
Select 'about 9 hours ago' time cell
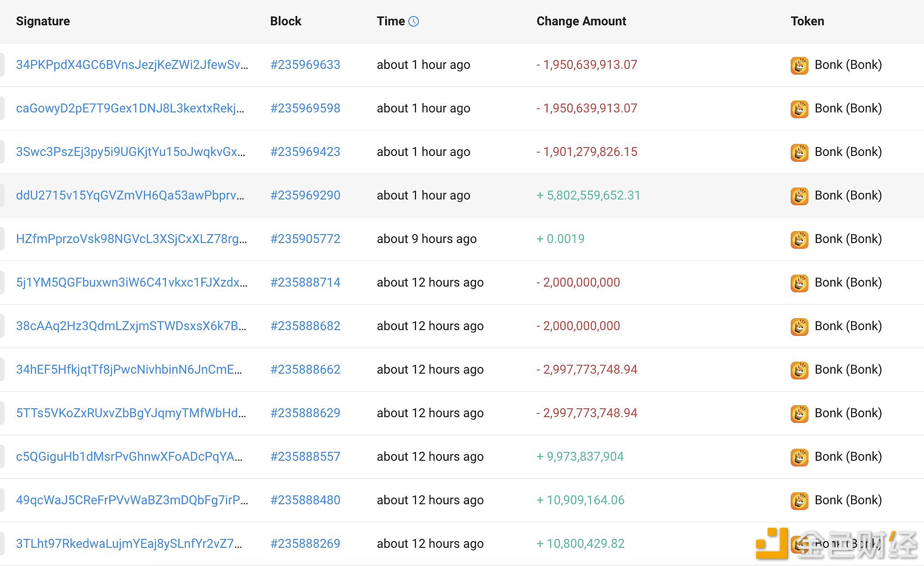pyautogui.click(x=426, y=239)
